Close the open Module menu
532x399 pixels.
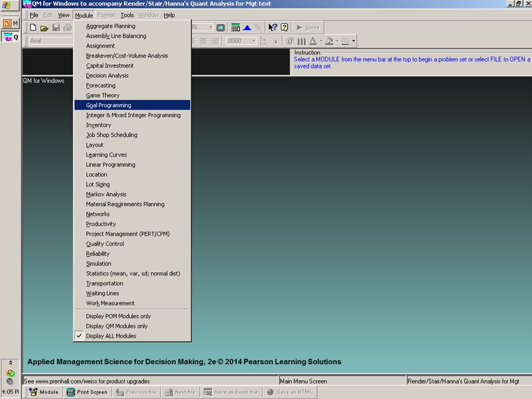[x=84, y=16]
